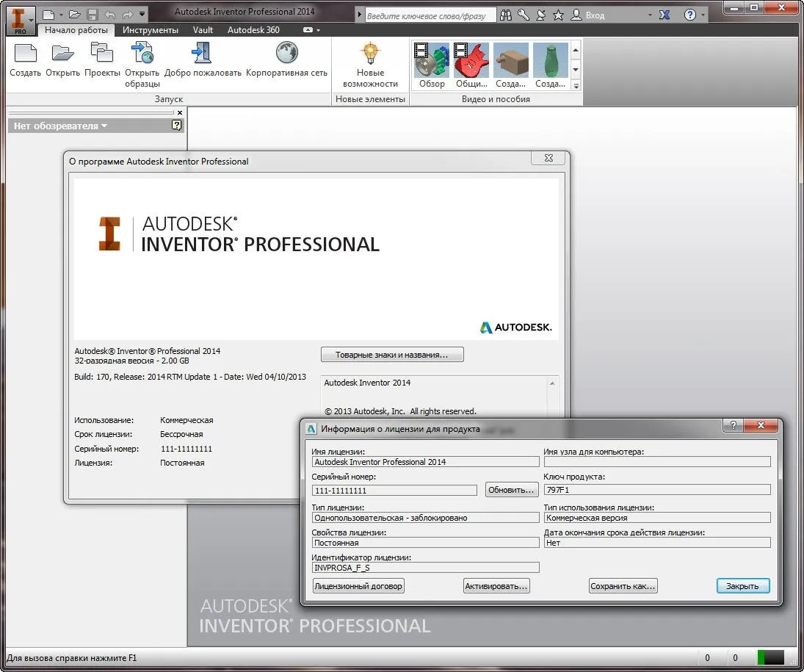
Task: Open the green bottle Созда... tutorial
Action: point(550,65)
